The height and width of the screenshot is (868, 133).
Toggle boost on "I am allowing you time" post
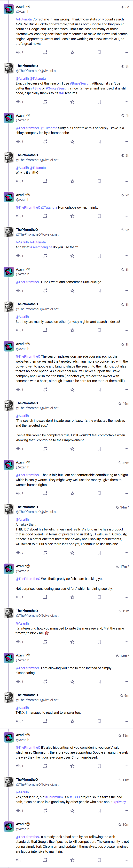(x=45, y=682)
